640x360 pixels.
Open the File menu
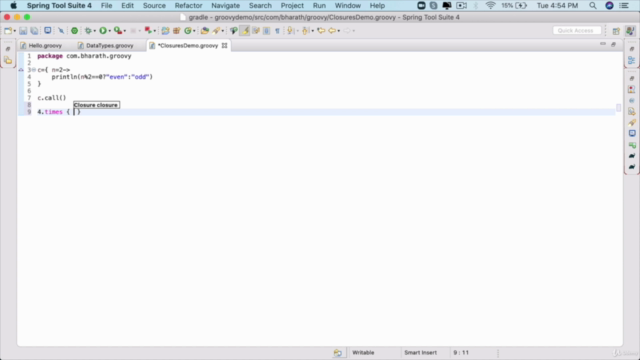tap(106, 6)
